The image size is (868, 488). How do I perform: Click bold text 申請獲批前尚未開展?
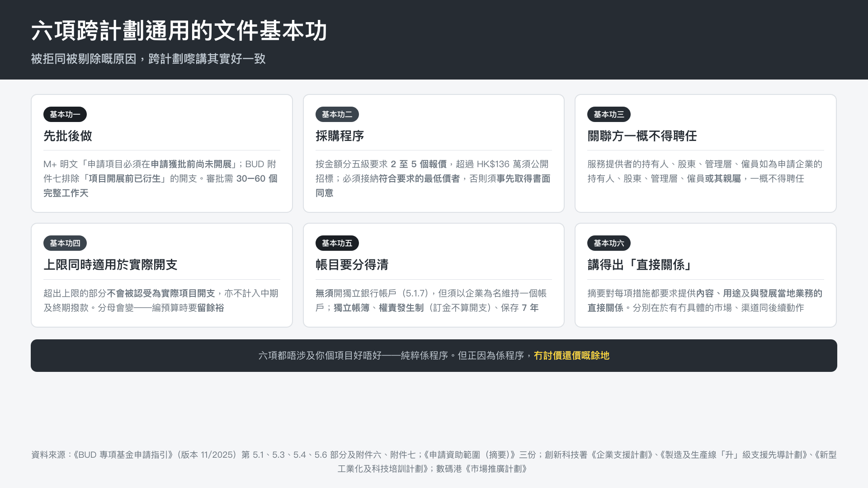(191, 164)
